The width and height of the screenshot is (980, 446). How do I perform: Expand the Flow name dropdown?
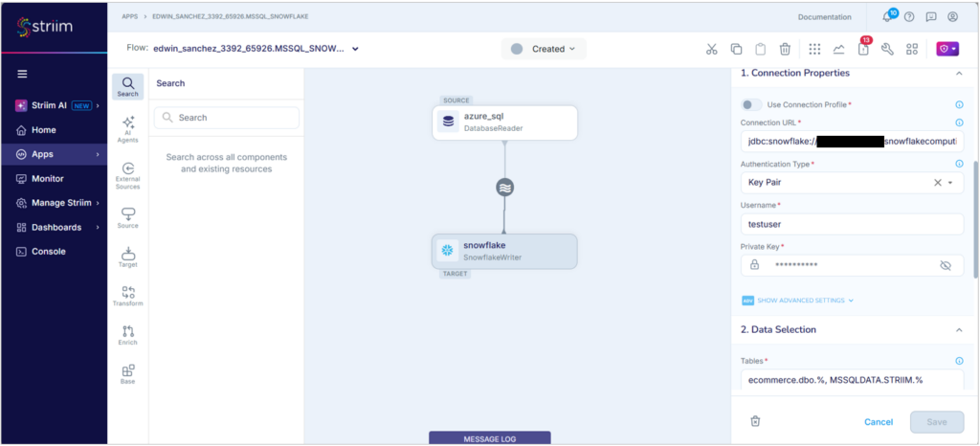355,49
